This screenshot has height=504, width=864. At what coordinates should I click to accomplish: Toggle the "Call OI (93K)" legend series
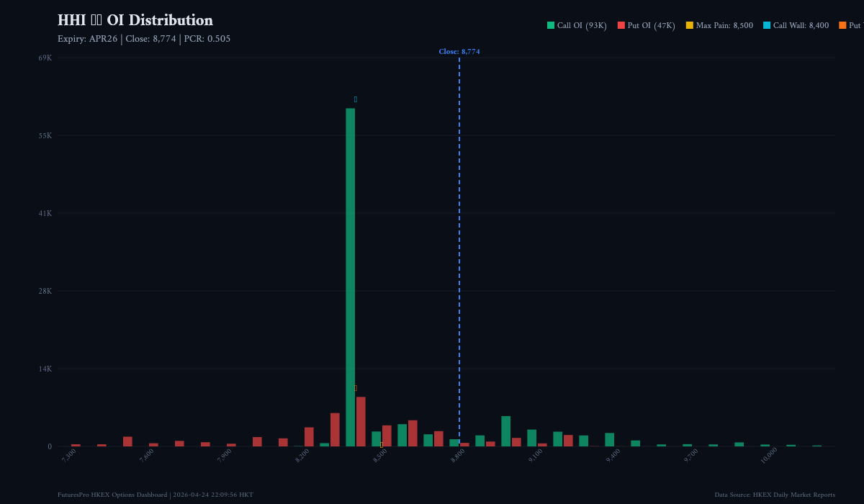click(x=582, y=25)
